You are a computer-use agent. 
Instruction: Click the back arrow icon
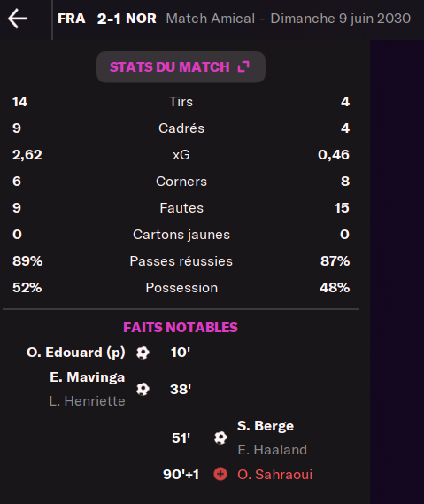(18, 19)
